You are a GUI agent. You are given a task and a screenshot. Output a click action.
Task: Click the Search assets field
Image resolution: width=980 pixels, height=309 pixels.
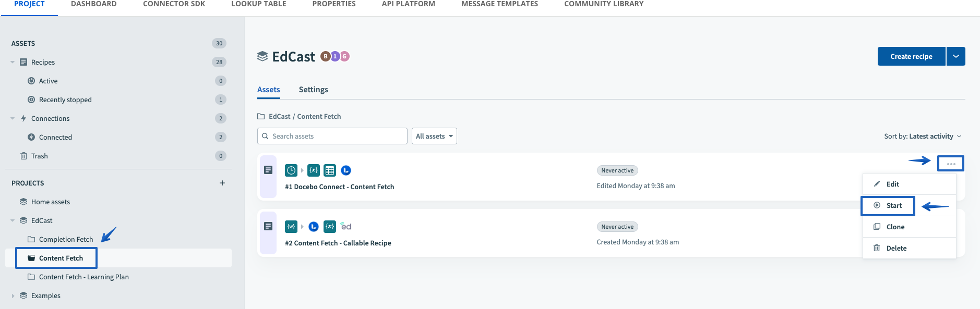[332, 136]
